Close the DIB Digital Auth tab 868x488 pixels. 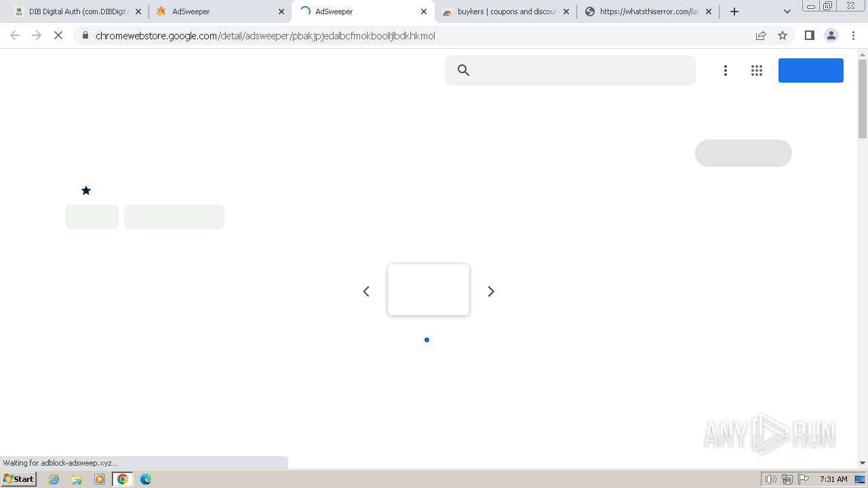click(x=138, y=12)
